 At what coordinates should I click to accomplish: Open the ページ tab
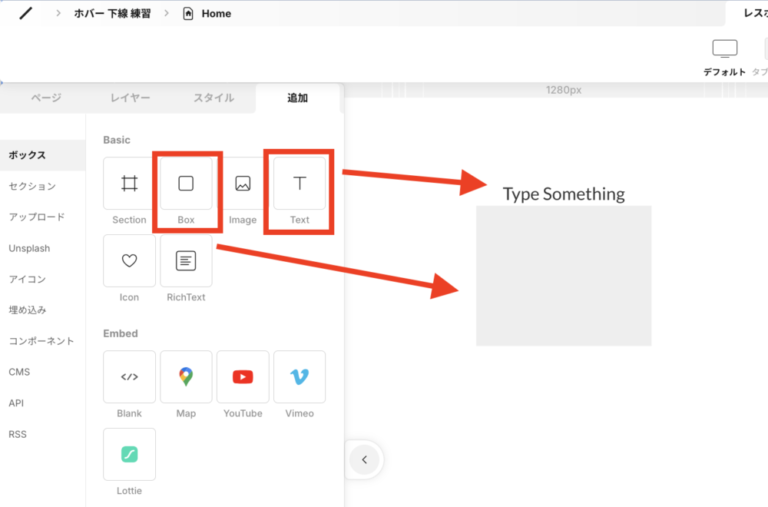point(46,98)
